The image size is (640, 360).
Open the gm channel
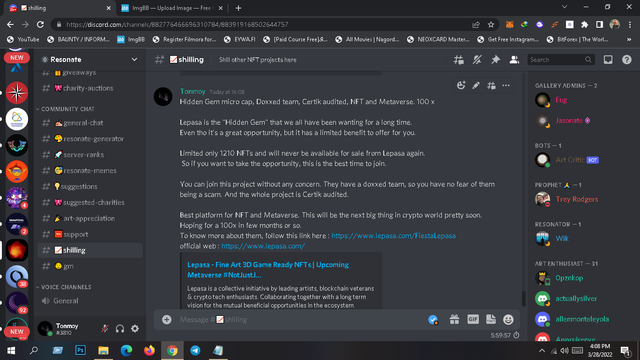[x=90, y=266]
